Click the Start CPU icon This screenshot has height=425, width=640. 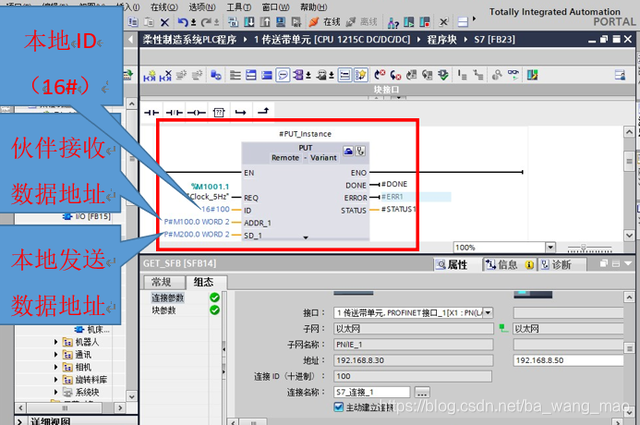[x=409, y=22]
